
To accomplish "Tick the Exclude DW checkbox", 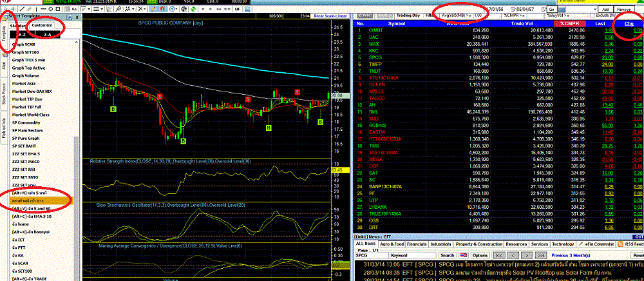I will click(592, 15).
